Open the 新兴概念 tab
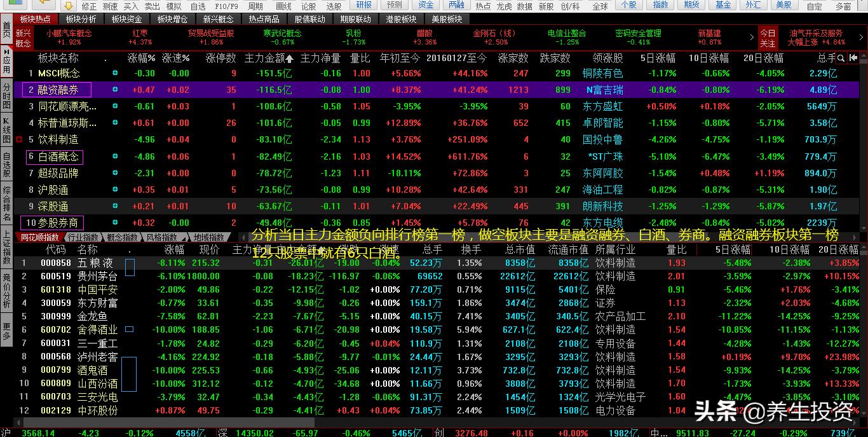 218,19
